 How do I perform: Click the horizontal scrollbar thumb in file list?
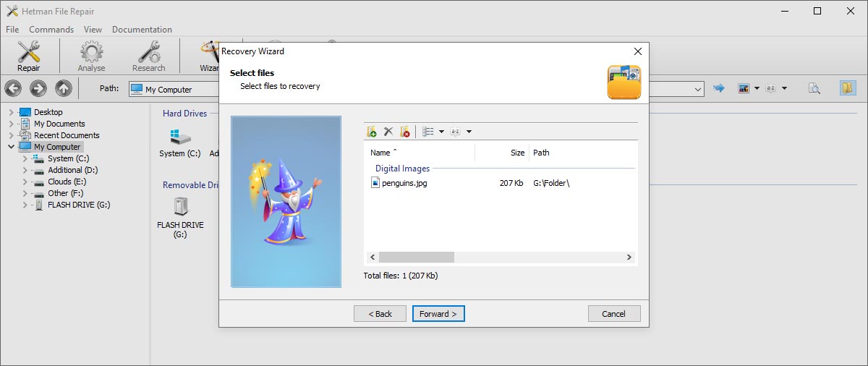416,257
